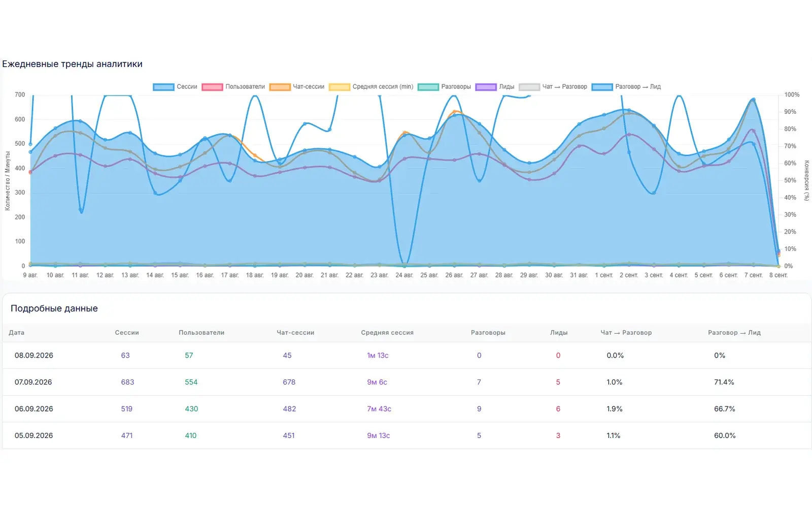Click the users value 554

pyautogui.click(x=191, y=382)
